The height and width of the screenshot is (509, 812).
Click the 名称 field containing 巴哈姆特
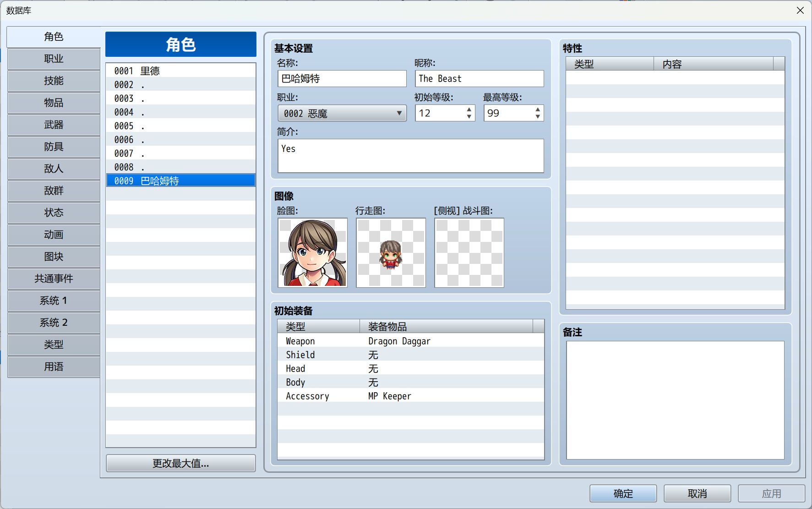pos(342,78)
